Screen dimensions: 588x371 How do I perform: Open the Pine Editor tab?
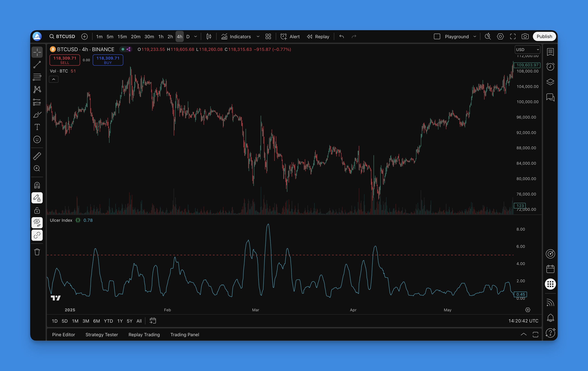click(63, 335)
